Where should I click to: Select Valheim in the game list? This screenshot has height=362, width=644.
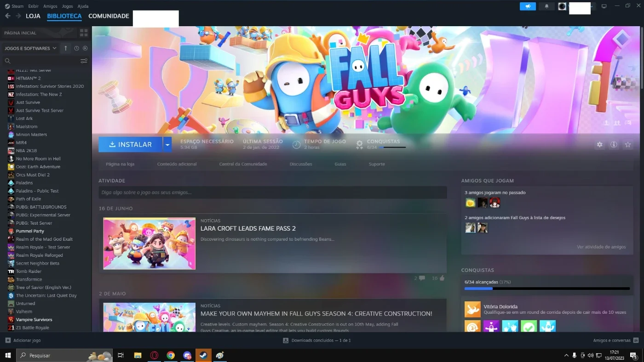23,311
